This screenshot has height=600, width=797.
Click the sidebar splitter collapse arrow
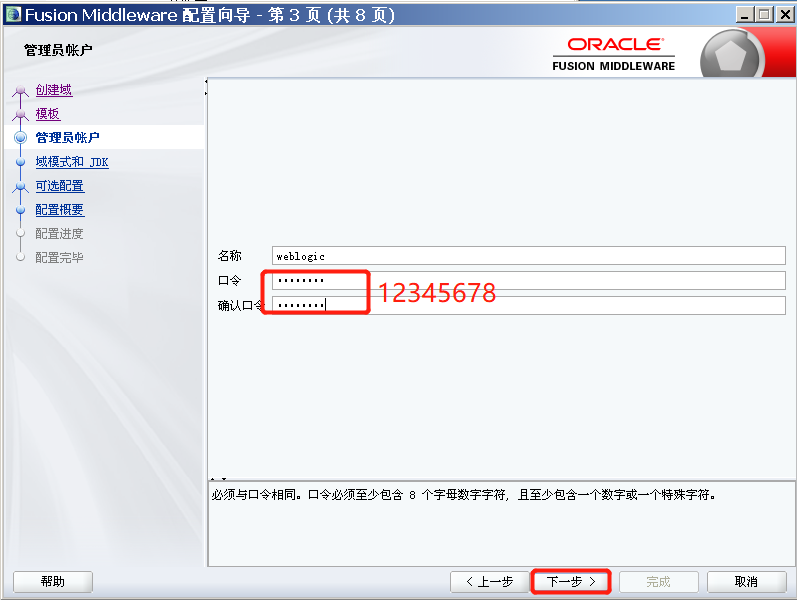point(206,87)
